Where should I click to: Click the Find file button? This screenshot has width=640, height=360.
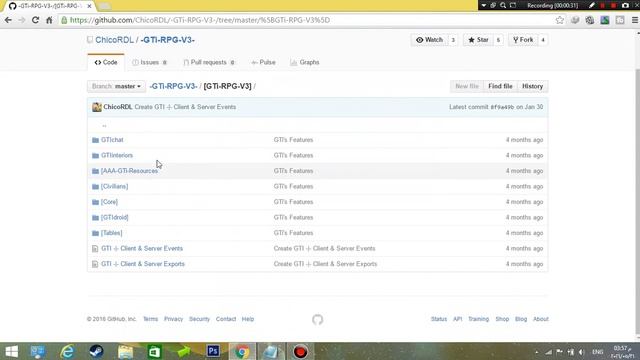pos(500,86)
